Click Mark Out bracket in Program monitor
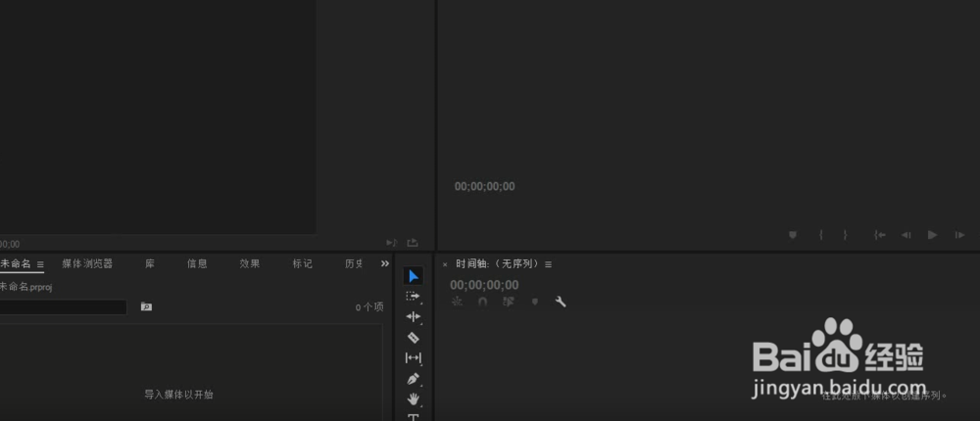Viewport: 980px width, 421px height. (845, 235)
